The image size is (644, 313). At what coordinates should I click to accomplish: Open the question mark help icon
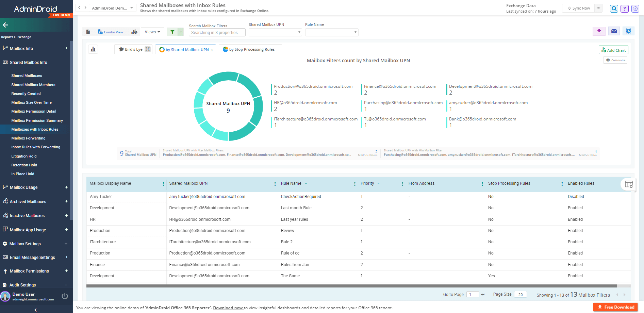[x=624, y=9]
